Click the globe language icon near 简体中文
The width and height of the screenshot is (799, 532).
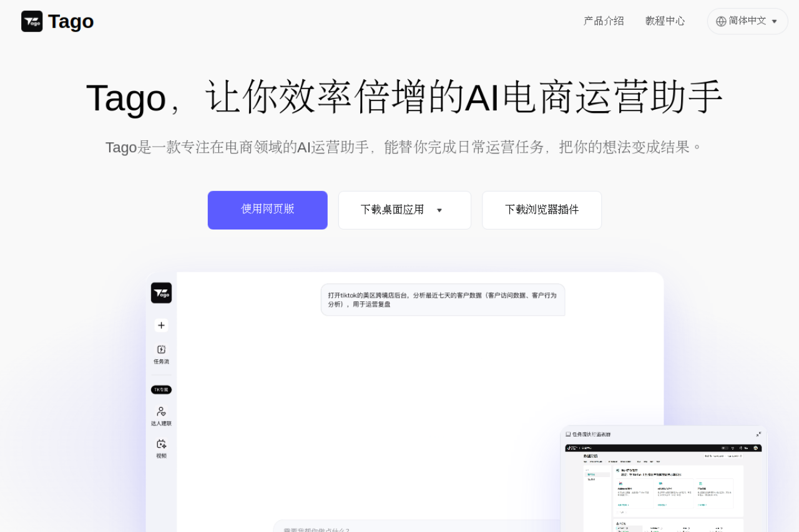coord(722,21)
